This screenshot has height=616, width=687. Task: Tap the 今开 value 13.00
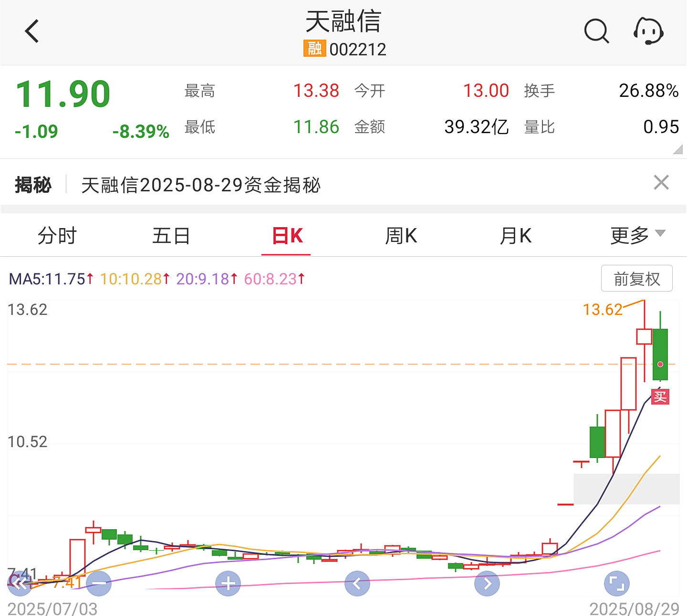[486, 91]
